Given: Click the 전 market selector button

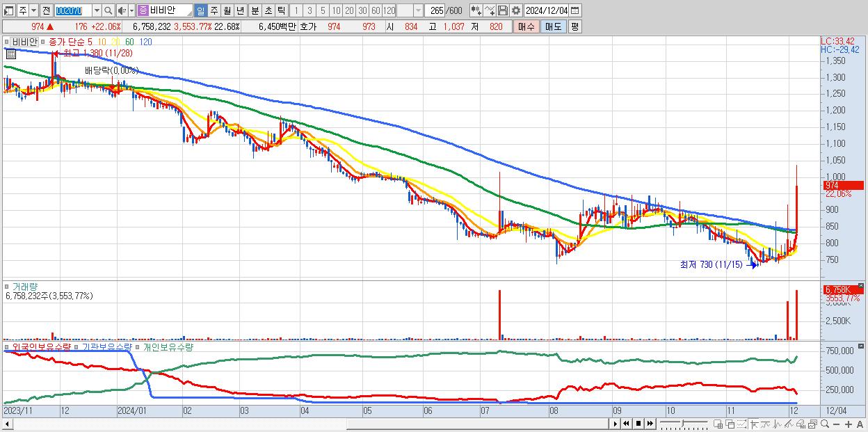Looking at the screenshot, I should coord(46,10).
